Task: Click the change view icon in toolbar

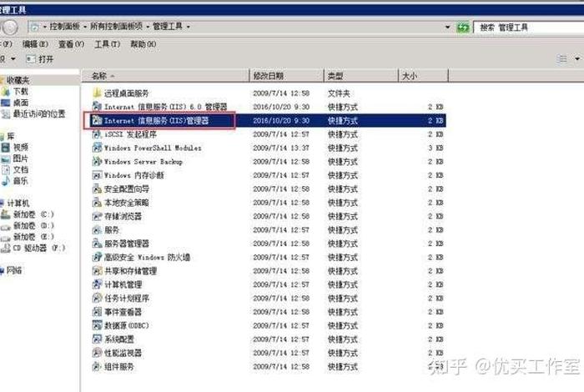Action: [x=561, y=59]
